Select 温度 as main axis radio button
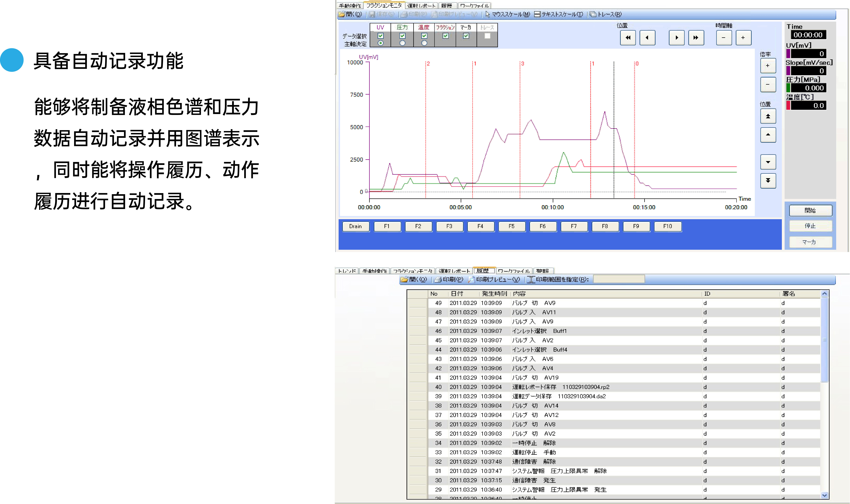The width and height of the screenshot is (850, 504). [x=424, y=43]
